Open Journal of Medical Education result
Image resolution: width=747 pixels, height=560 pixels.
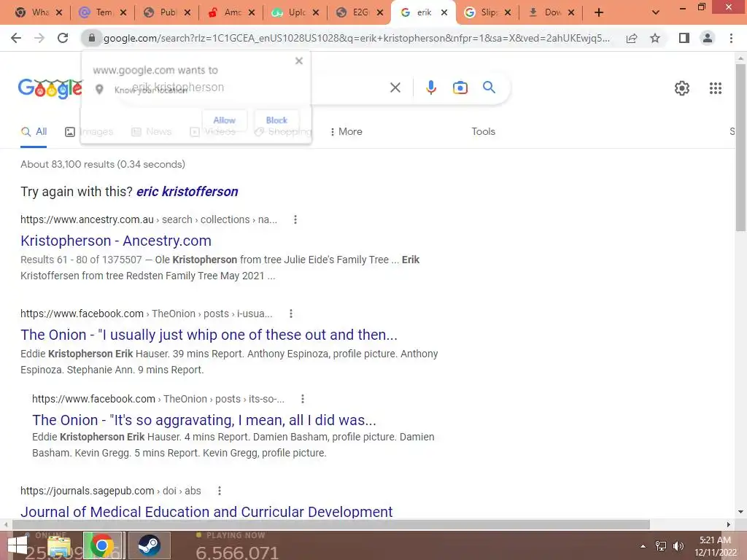click(206, 511)
